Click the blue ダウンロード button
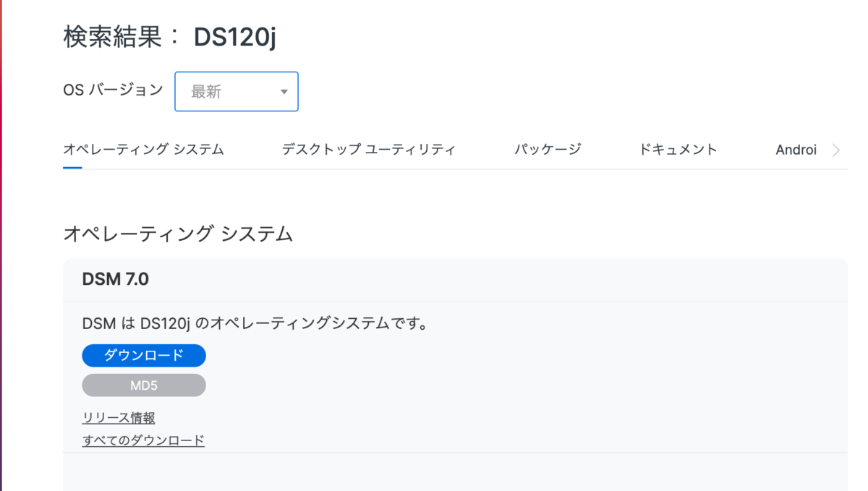The height and width of the screenshot is (491, 868). [144, 355]
